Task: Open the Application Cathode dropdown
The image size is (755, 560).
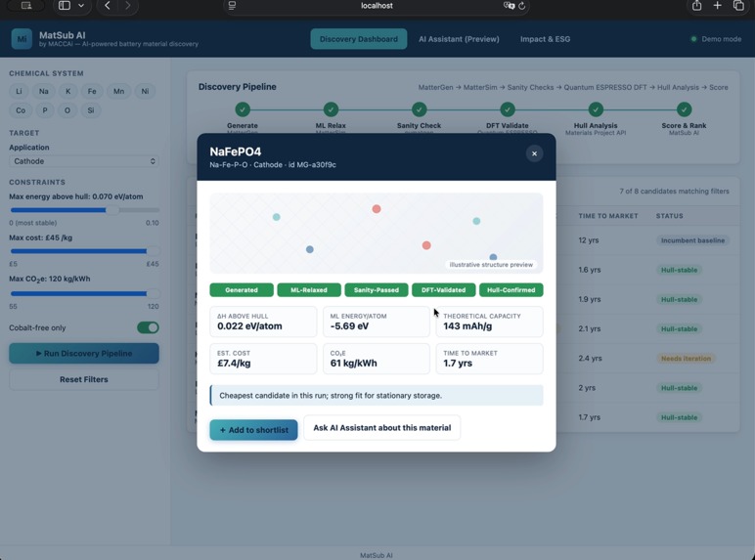Action: 84,161
